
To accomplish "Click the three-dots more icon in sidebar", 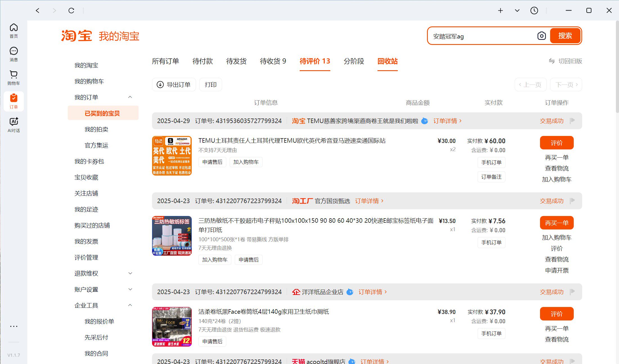I will click(13, 326).
